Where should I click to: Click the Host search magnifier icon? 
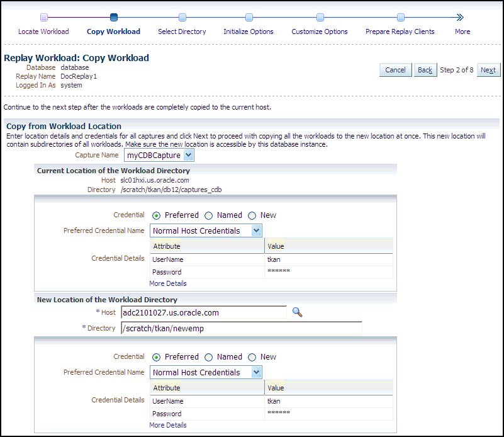(x=298, y=312)
